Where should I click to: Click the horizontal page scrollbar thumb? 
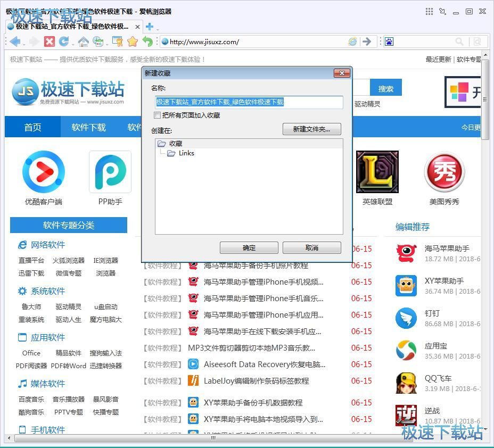[x=213, y=438]
